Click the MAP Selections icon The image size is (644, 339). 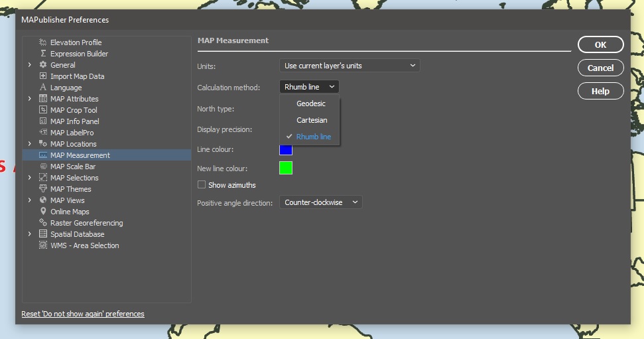coord(42,178)
